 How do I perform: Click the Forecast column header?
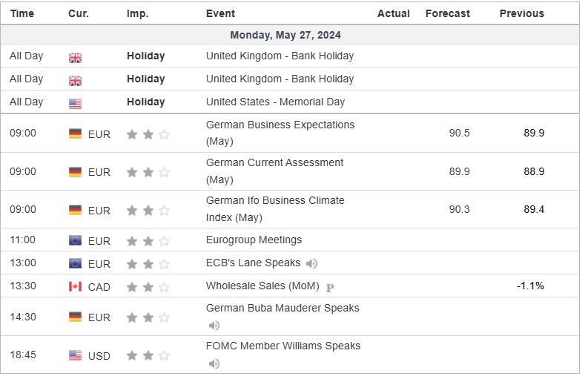(447, 13)
